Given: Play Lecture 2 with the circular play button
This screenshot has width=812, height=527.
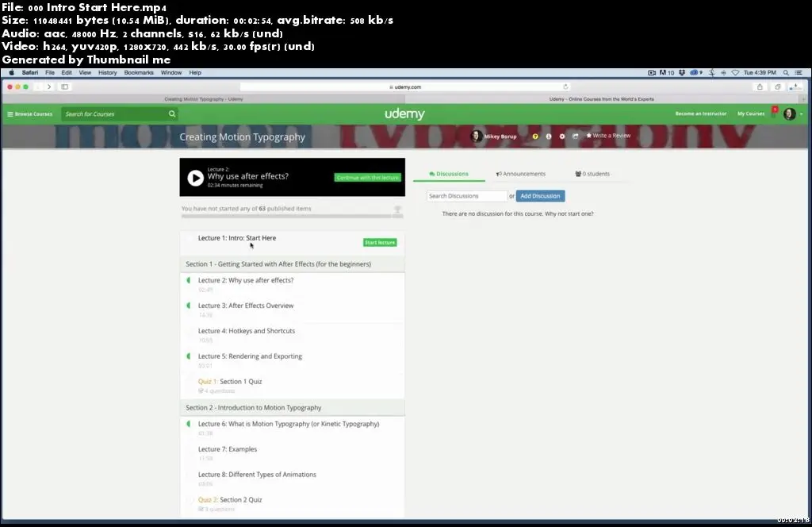Looking at the screenshot, I should [195, 178].
